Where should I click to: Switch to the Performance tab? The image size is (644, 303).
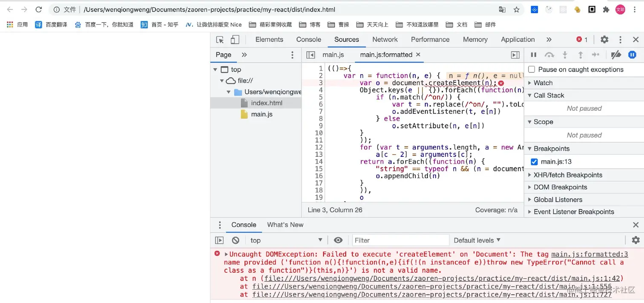pyautogui.click(x=430, y=40)
